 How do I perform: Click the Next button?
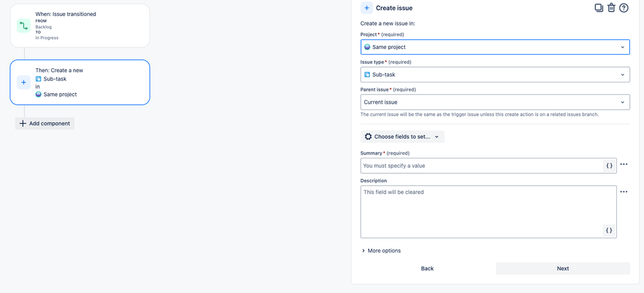563,269
